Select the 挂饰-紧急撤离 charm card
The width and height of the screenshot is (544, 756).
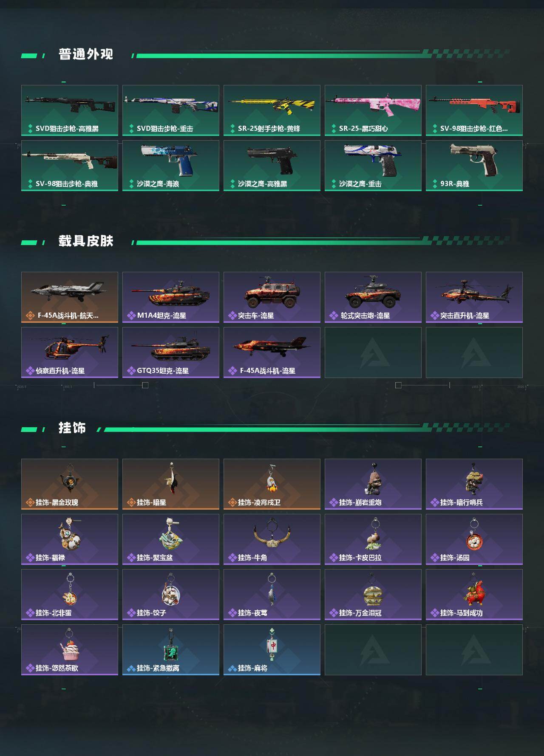coord(171,650)
